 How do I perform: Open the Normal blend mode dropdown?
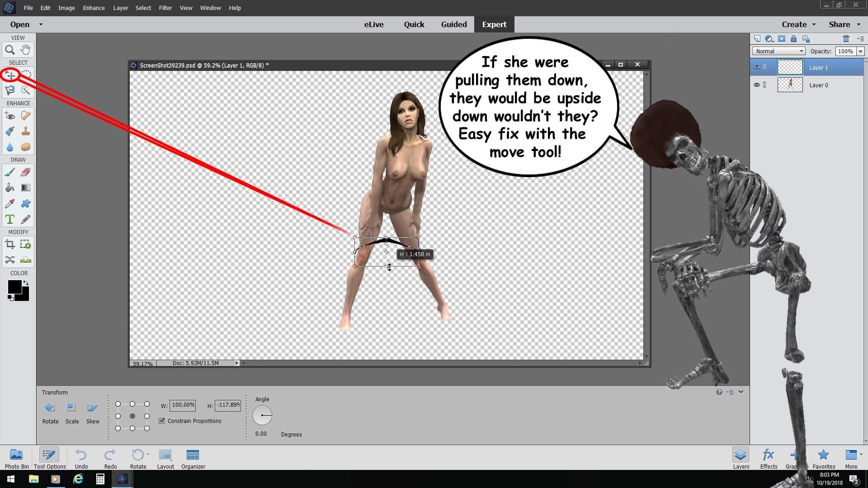(779, 51)
